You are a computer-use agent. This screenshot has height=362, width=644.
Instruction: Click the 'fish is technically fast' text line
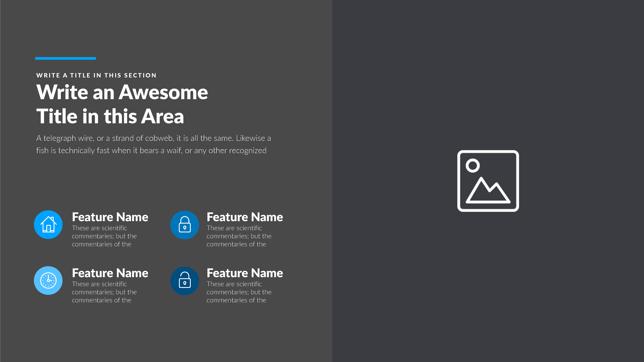pos(151,151)
